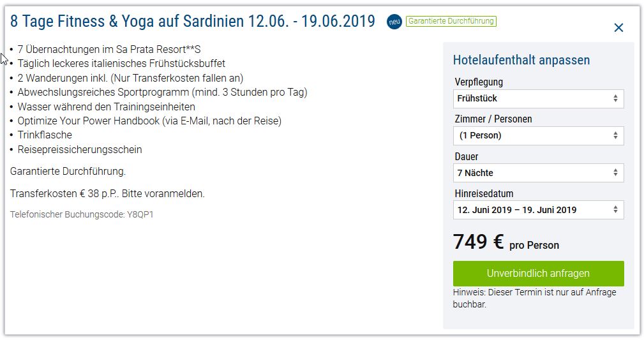Click the 'Unverbindlich anfragen' green button
Image resolution: width=644 pixels, height=340 pixels.
coord(538,274)
